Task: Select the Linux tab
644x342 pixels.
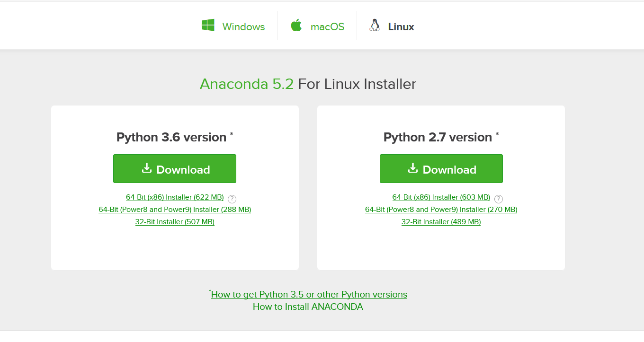Action: pyautogui.click(x=401, y=27)
